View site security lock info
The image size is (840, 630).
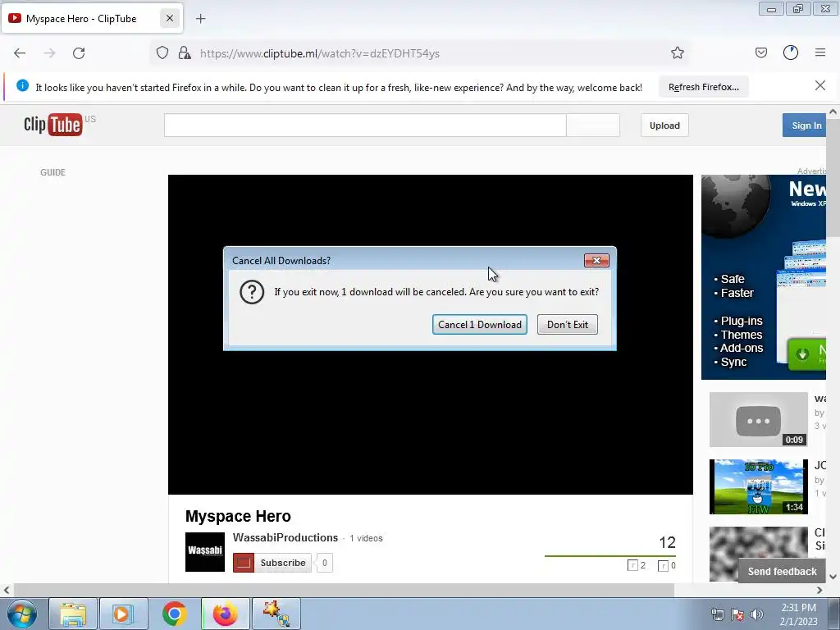[x=185, y=53]
